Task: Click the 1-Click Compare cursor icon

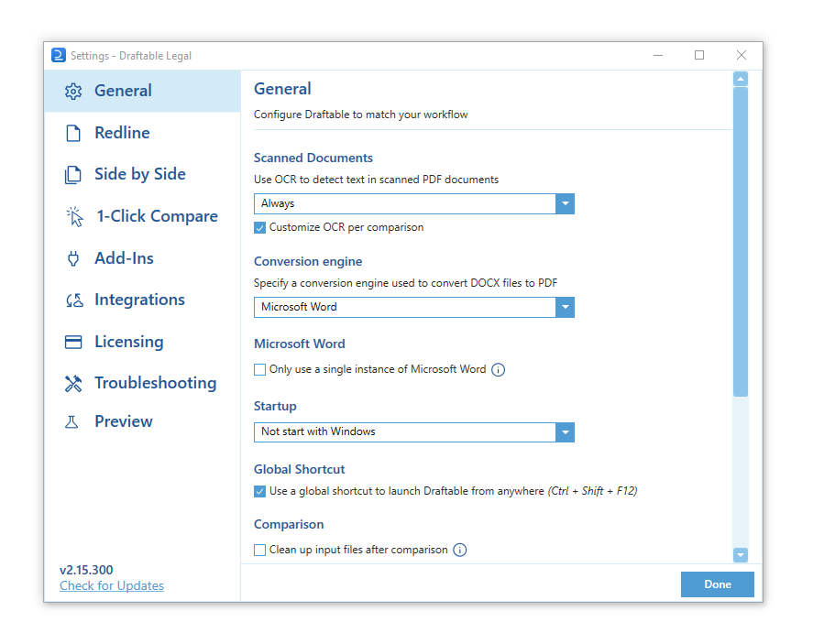Action: [74, 216]
